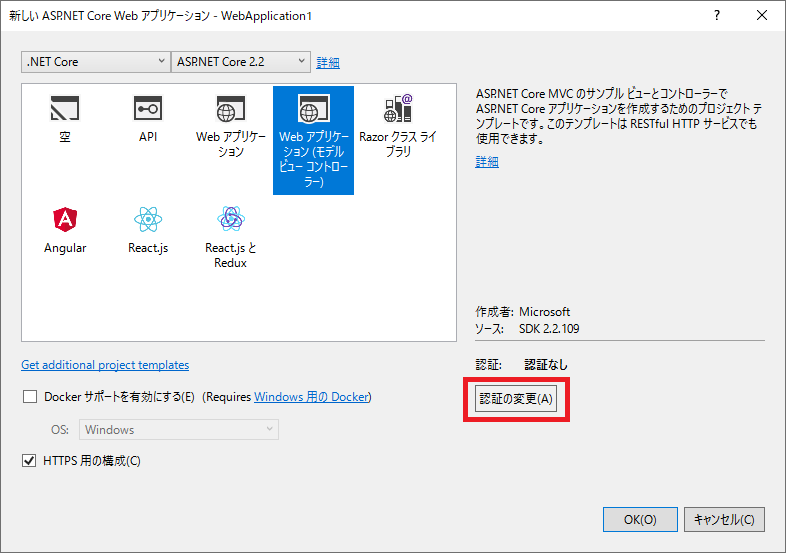Click the 作成者: Microsoft text

pyautogui.click(x=522, y=312)
